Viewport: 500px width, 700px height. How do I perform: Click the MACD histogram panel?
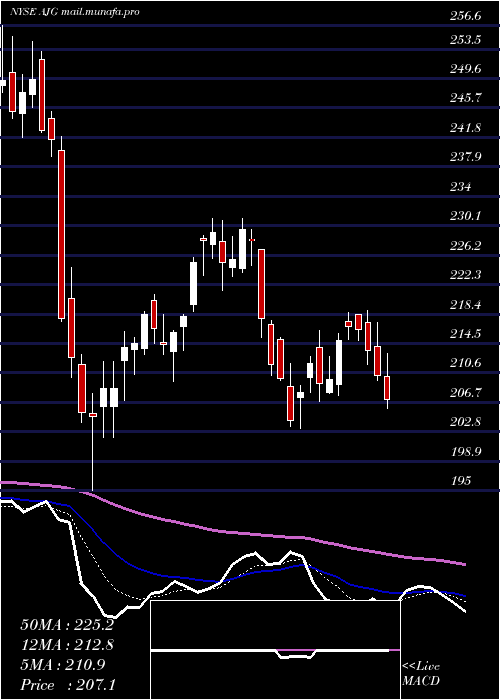tap(275, 650)
